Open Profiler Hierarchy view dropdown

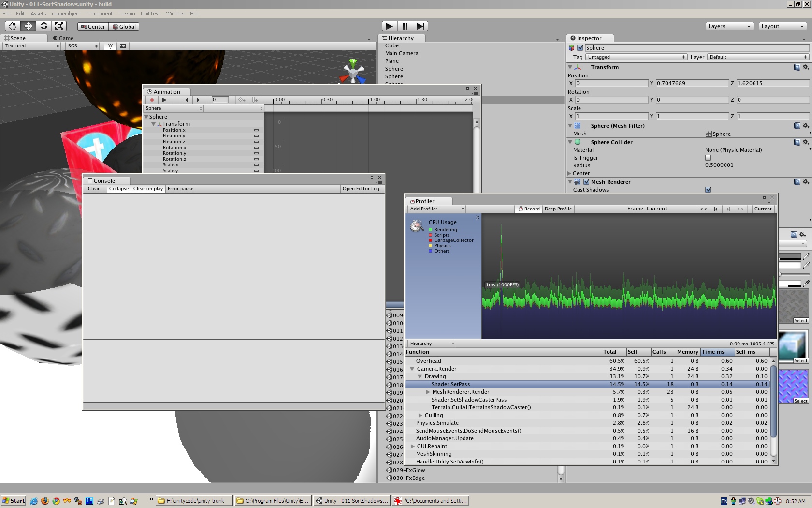pos(432,344)
